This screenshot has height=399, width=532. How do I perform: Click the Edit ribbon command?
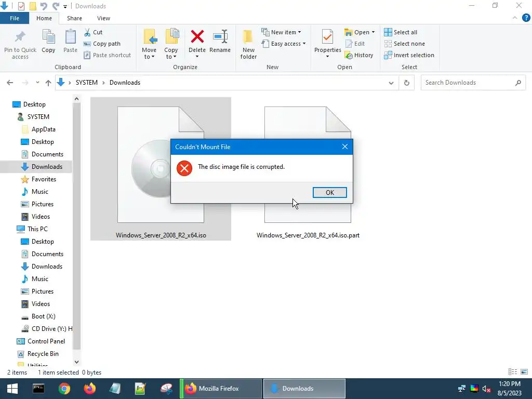click(355, 44)
